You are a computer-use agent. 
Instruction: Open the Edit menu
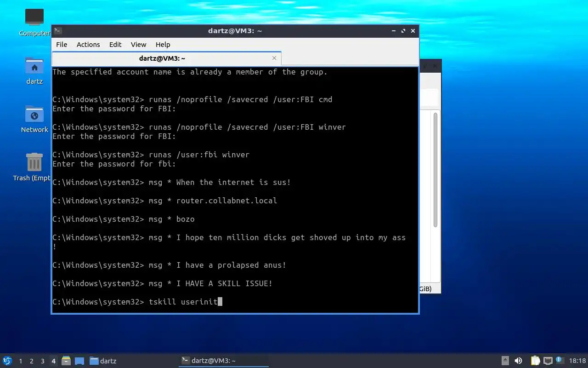pyautogui.click(x=115, y=45)
